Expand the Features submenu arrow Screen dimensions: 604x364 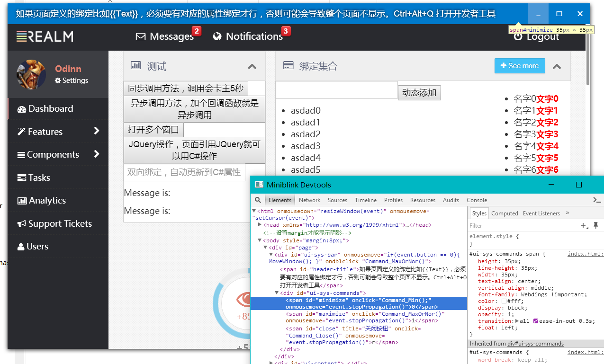(97, 131)
